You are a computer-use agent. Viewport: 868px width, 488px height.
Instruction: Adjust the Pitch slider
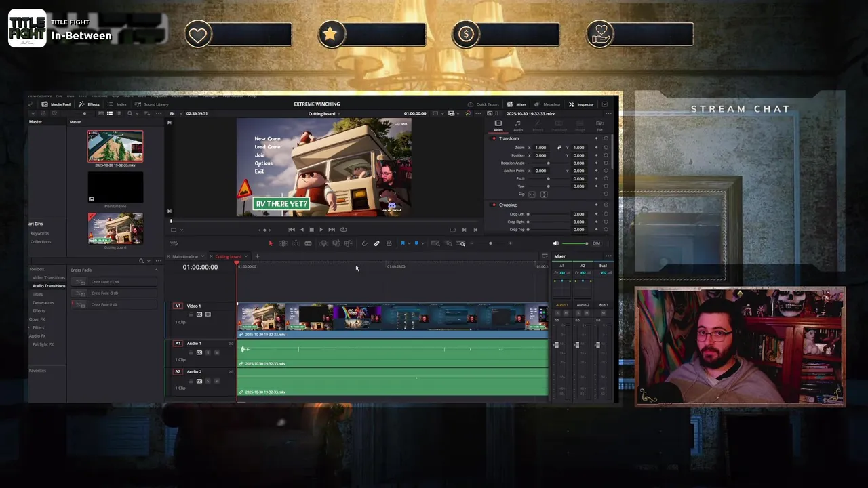549,178
